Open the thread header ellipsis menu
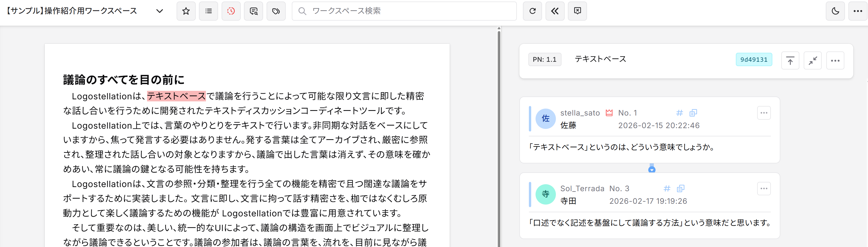Viewport: 868px width, 247px height. (835, 60)
